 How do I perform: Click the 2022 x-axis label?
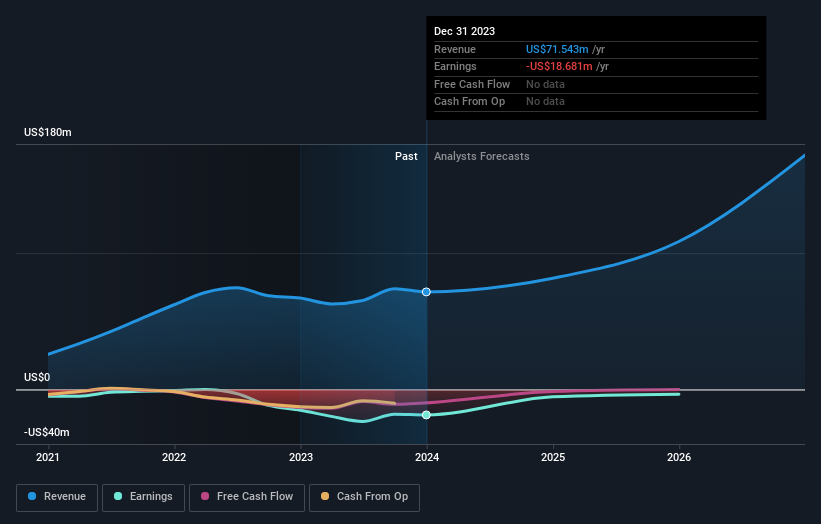pos(174,458)
